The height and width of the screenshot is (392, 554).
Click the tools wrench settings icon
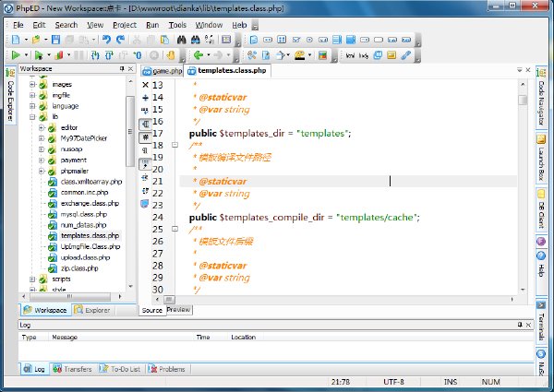(x=252, y=55)
